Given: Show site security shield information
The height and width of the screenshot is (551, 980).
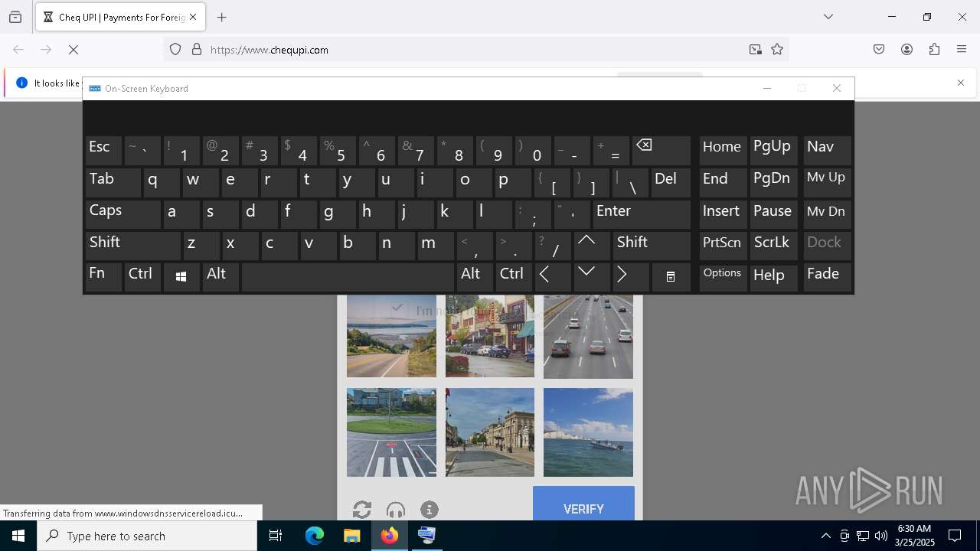Looking at the screenshot, I should click(175, 50).
